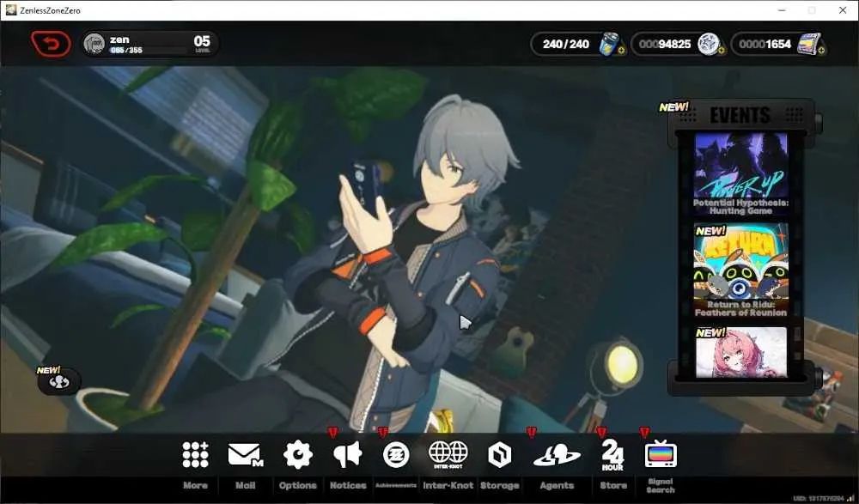Open the Potential Hypothesis: Hunting Game event
This screenshot has height=504, width=859.
tap(740, 174)
